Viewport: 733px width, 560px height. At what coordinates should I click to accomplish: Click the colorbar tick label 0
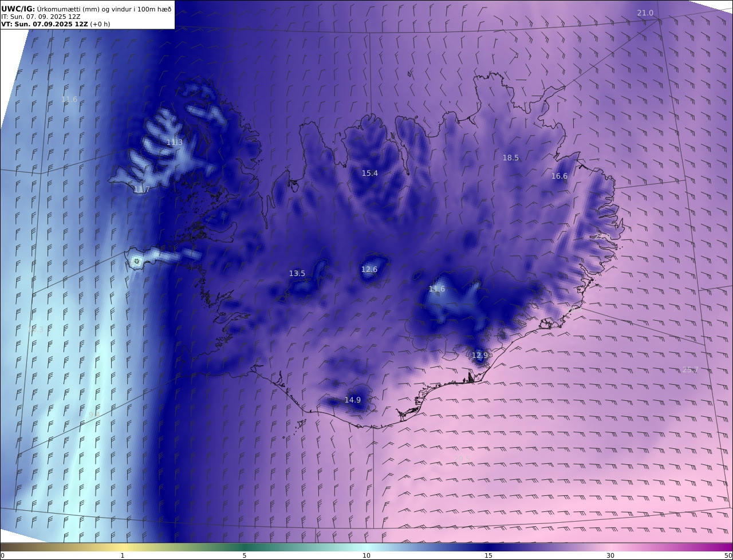coord(2,555)
